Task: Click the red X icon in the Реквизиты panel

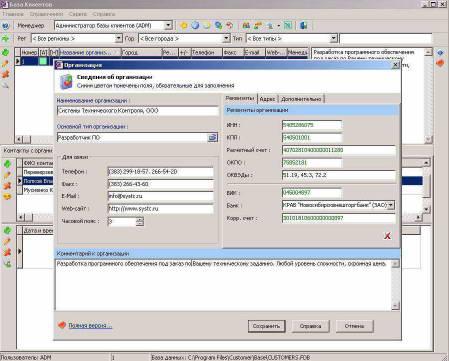Action: click(x=387, y=236)
